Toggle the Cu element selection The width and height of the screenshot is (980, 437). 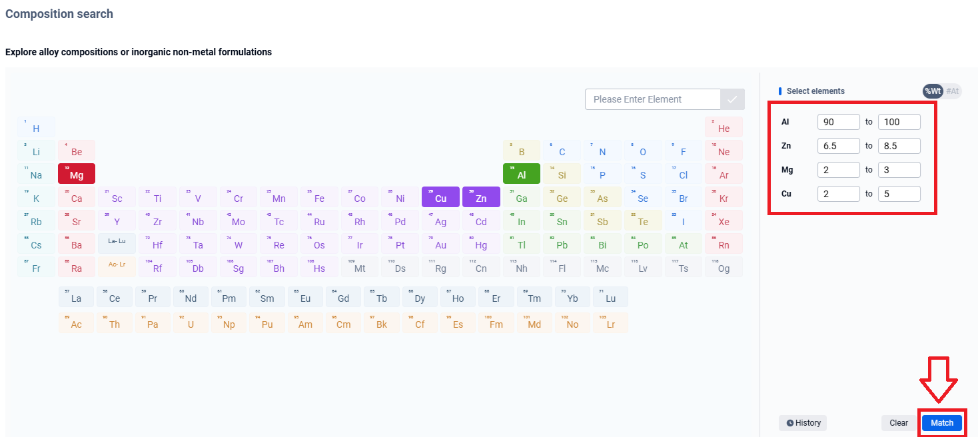[440, 198]
